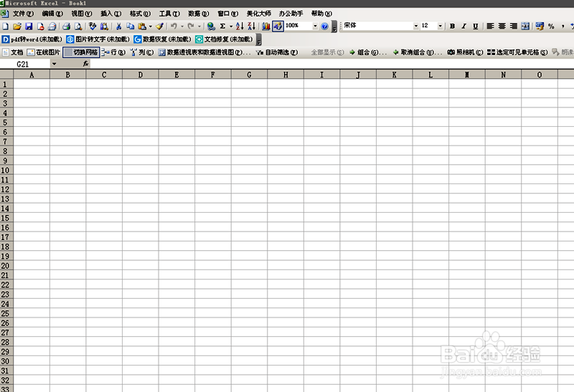The width and height of the screenshot is (574, 392).
Task: Align cell text left
Action: (491, 27)
